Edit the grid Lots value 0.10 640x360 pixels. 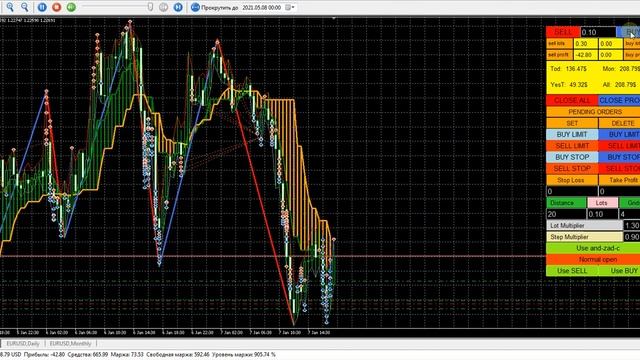click(x=602, y=214)
